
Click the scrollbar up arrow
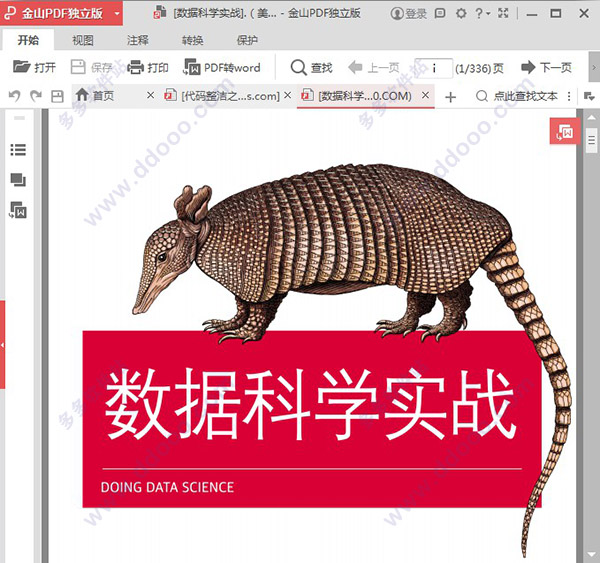[592, 118]
